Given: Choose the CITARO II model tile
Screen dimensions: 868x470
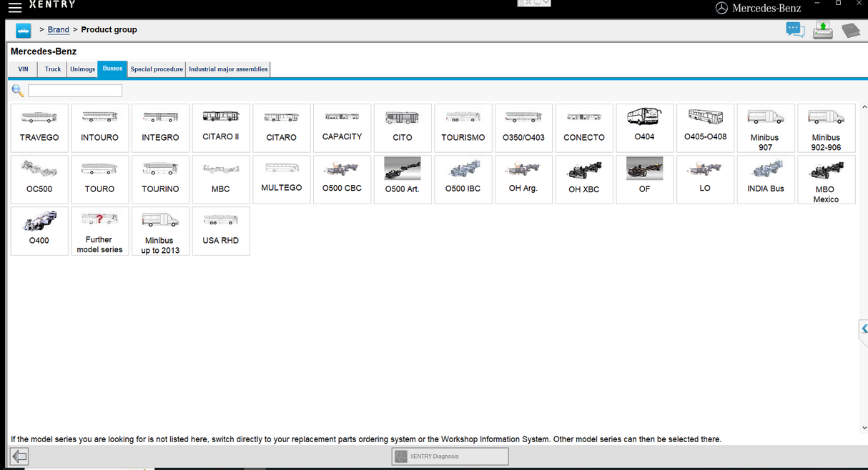Looking at the screenshot, I should point(221,128).
